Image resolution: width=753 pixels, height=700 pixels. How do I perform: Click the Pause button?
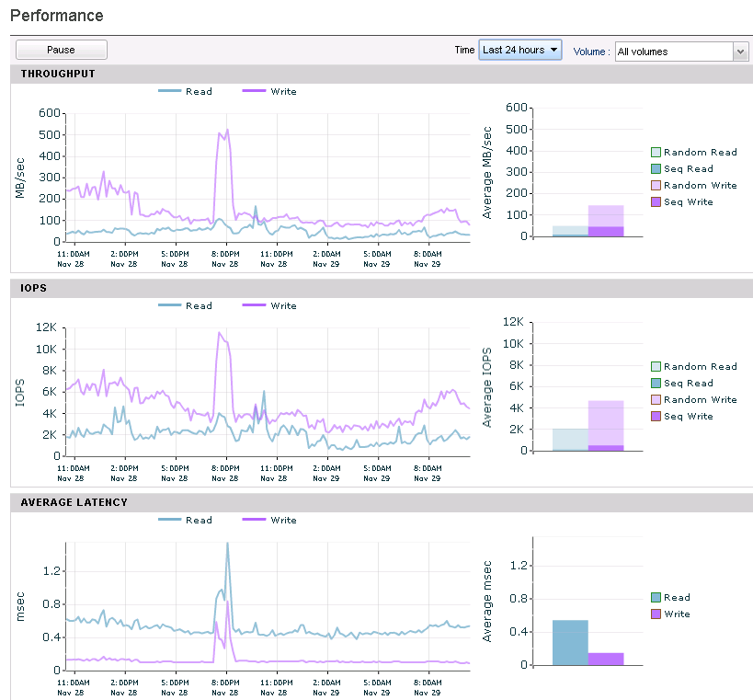point(61,50)
